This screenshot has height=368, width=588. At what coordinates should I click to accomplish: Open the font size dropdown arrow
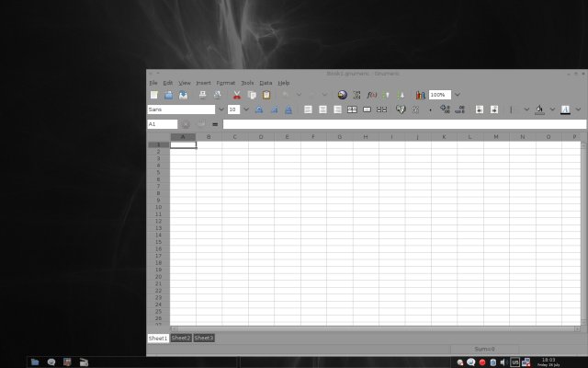[x=245, y=109]
